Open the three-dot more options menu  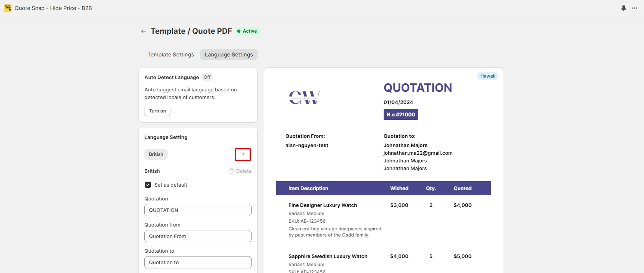[x=634, y=8]
